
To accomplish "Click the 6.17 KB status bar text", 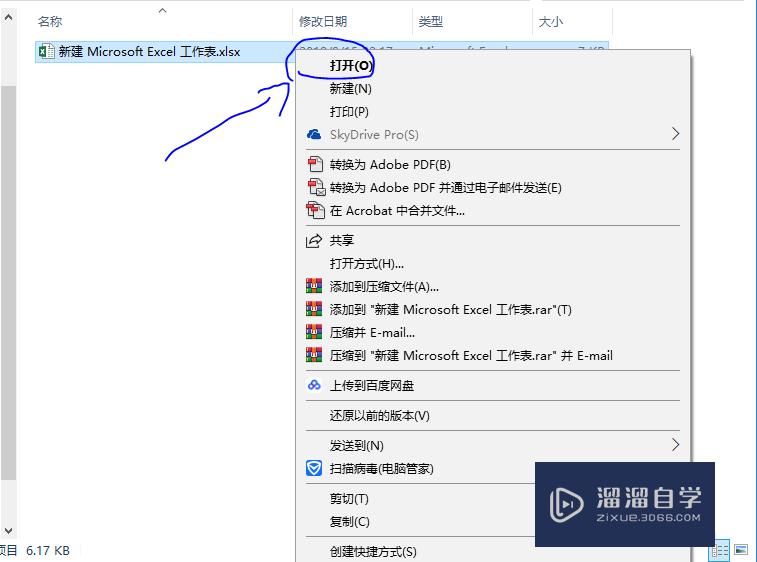I will [x=48, y=550].
